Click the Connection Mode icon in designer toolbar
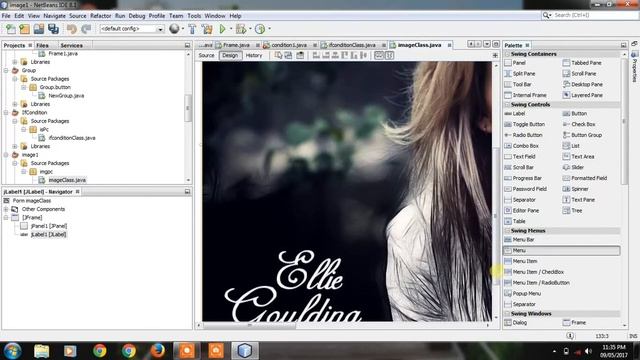The image size is (640, 360). click(288, 55)
